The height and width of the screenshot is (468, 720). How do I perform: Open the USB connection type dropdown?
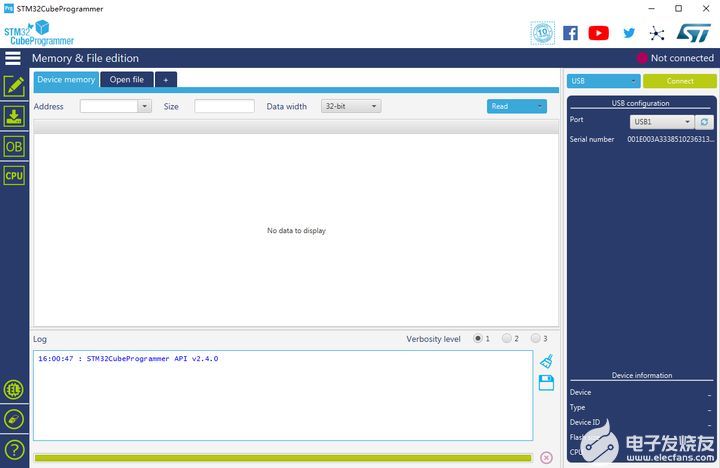click(x=603, y=81)
